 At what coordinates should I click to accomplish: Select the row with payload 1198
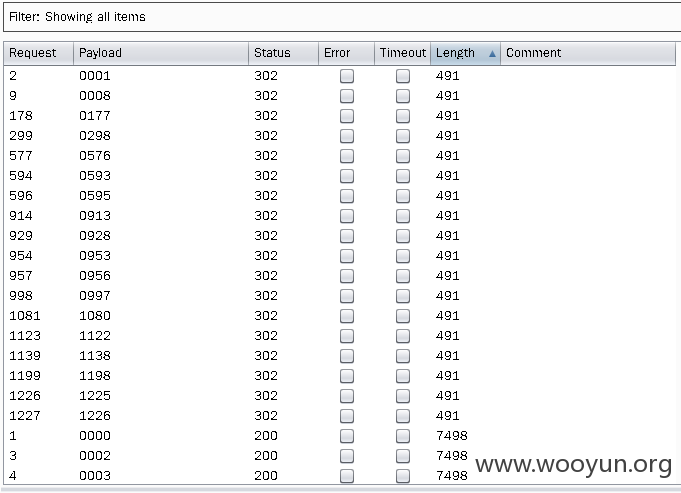[340, 376]
